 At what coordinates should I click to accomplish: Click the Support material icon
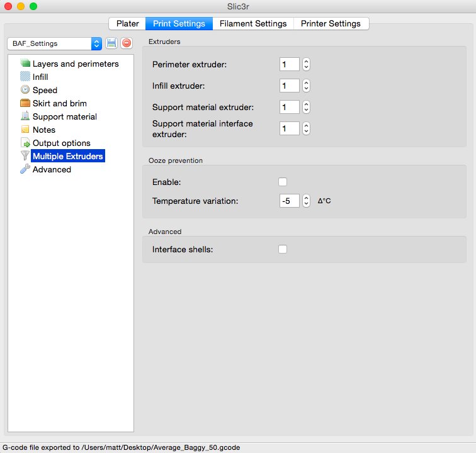coord(25,116)
